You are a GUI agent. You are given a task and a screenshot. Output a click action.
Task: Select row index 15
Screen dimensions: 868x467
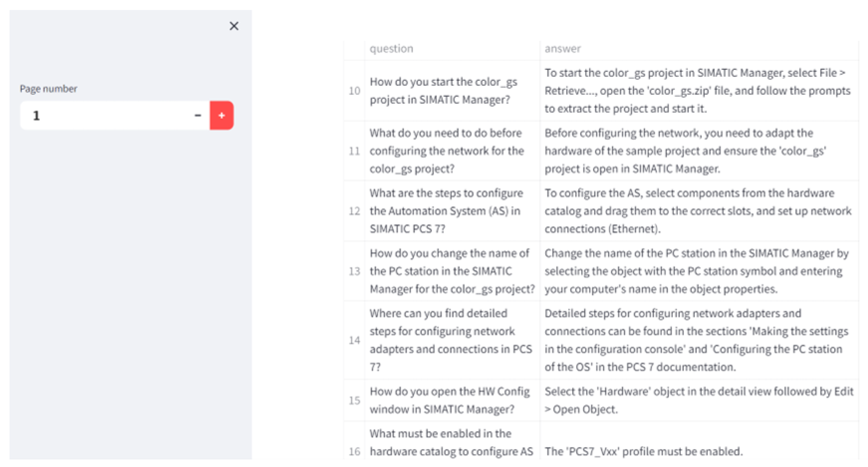point(354,400)
